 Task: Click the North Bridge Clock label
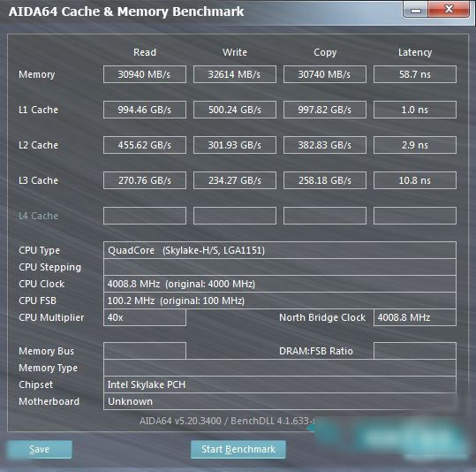point(322,317)
